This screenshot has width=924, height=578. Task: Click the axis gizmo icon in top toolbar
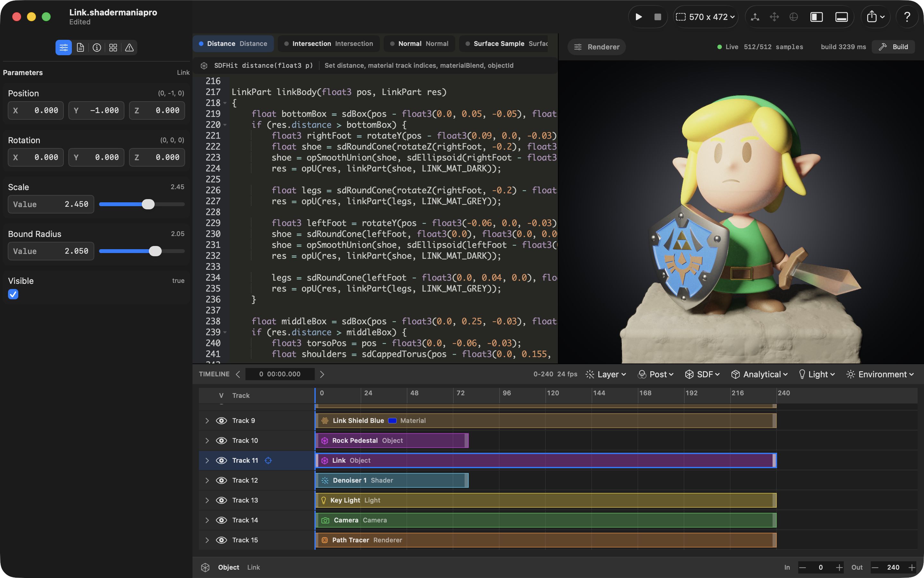(x=755, y=17)
